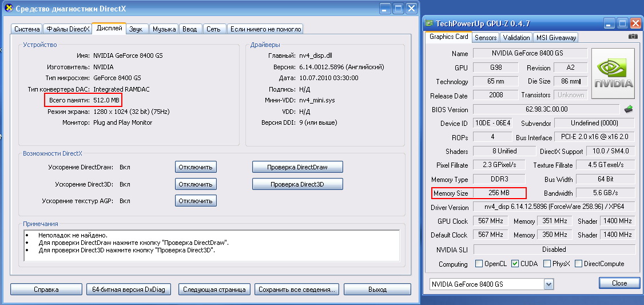
Task: Click the notes text box in Примечания
Action: (211, 245)
